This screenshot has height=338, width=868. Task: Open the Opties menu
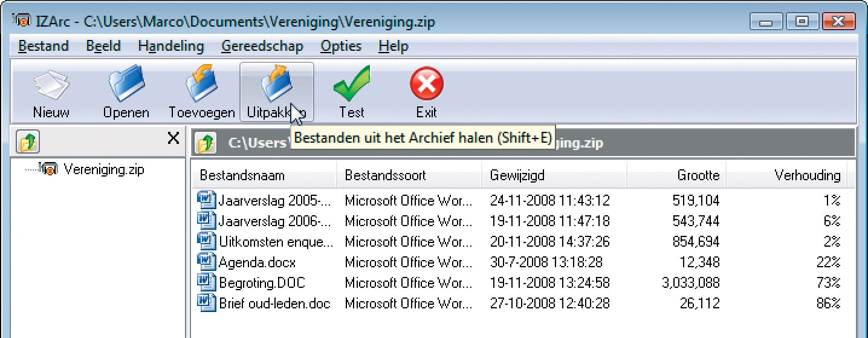(341, 46)
